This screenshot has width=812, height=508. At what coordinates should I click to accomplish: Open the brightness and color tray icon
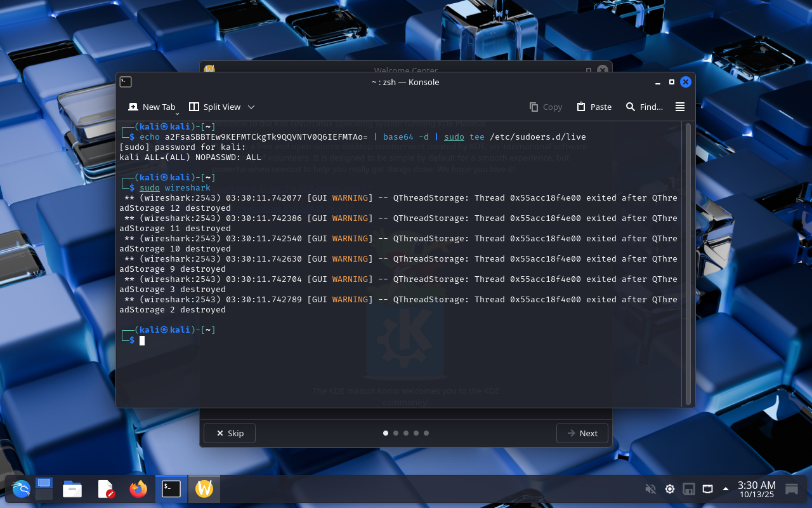click(x=669, y=489)
